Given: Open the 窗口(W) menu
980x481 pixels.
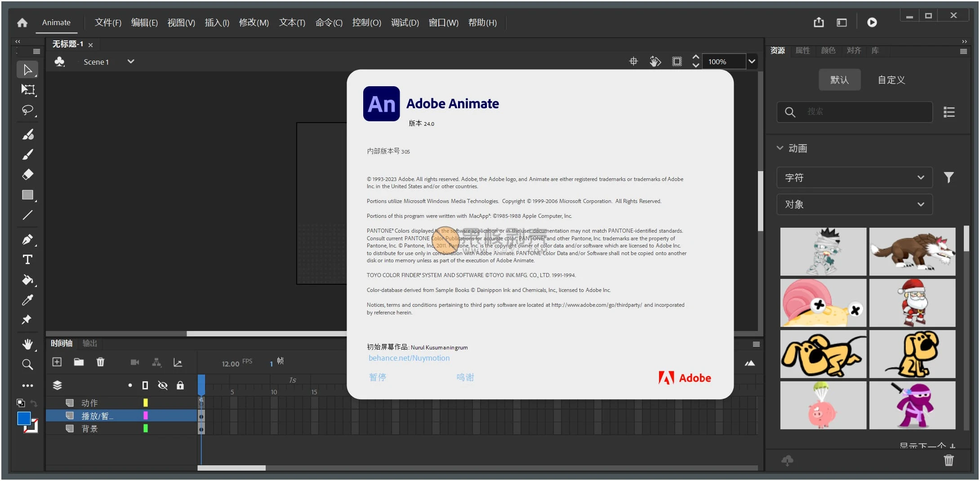Looking at the screenshot, I should click(443, 22).
